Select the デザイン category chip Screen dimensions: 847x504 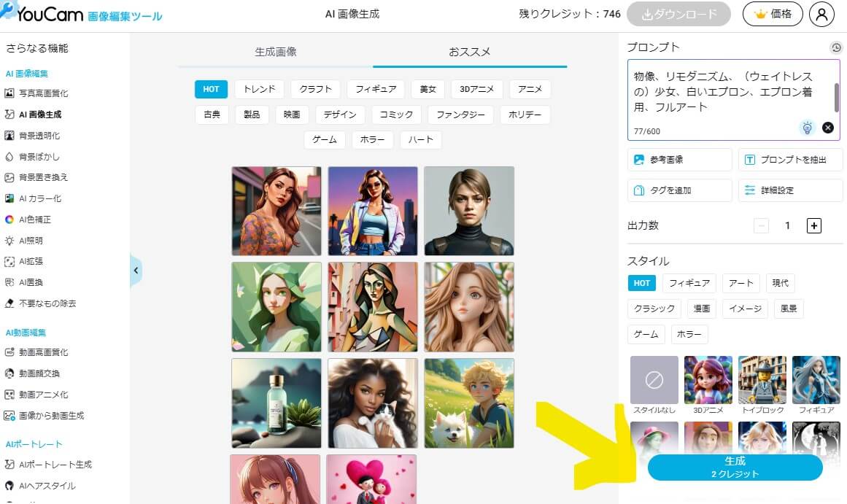click(340, 115)
